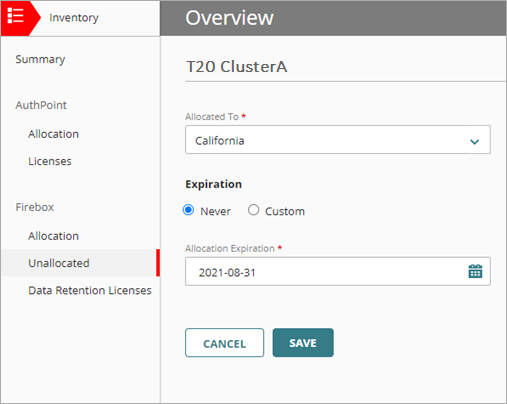
Task: Click the Allocation Expiration date field
Action: click(338, 271)
